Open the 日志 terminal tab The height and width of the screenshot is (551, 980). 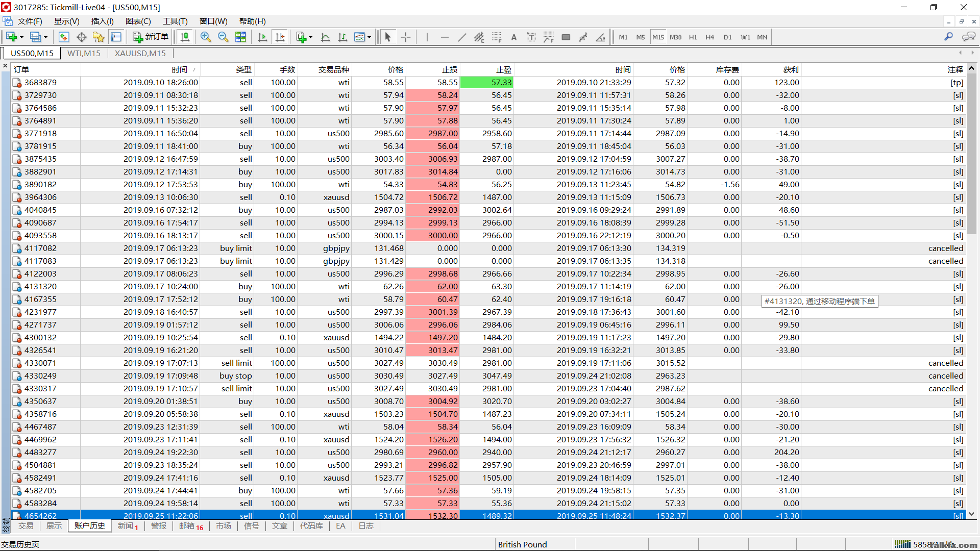tap(365, 526)
